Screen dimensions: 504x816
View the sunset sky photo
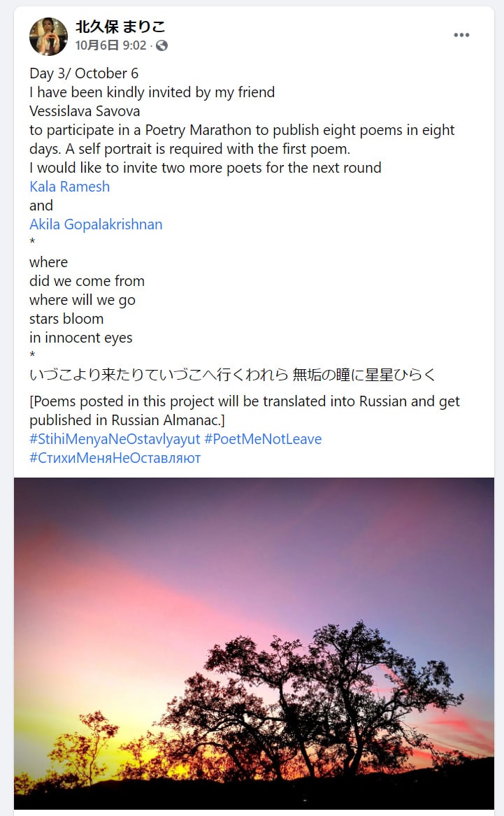tap(254, 643)
